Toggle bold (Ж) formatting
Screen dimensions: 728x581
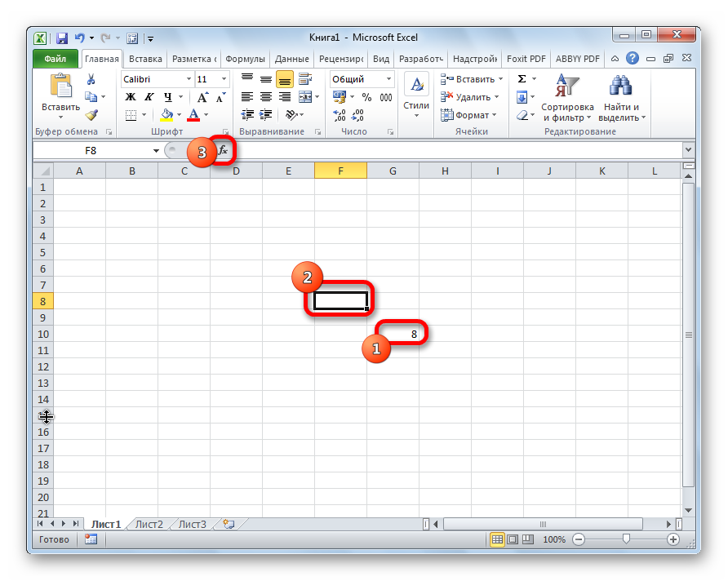[x=131, y=97]
